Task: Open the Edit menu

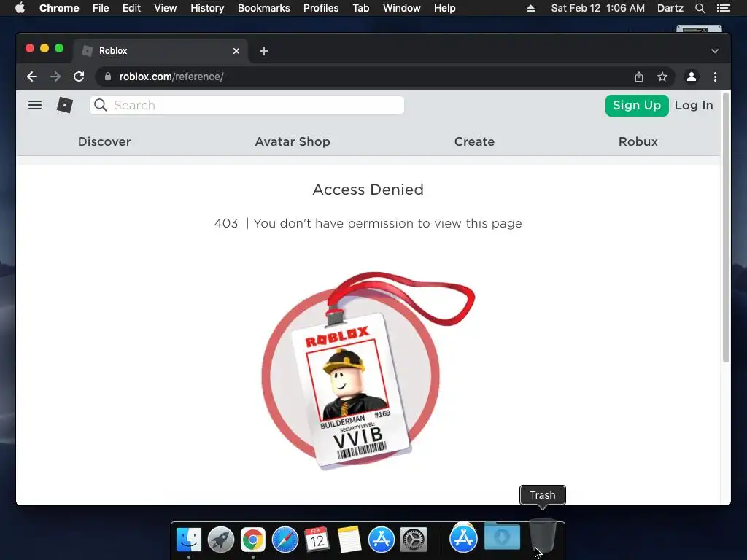Action: point(131,8)
